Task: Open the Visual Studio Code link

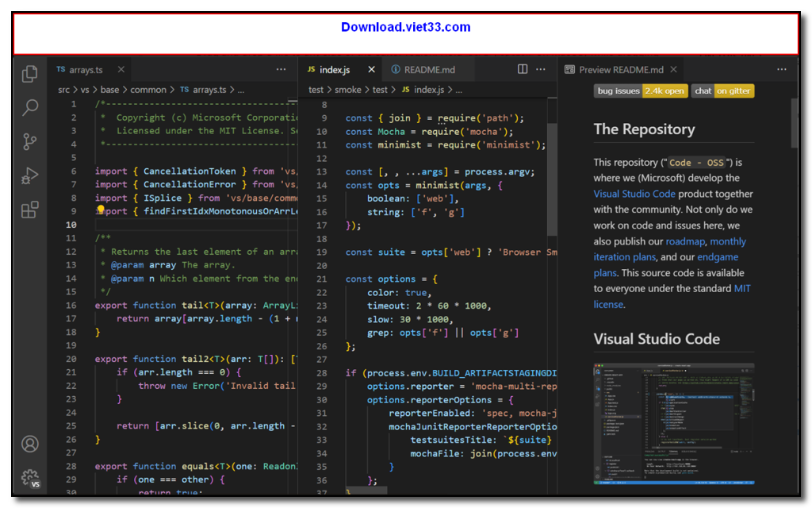Action: click(x=634, y=194)
